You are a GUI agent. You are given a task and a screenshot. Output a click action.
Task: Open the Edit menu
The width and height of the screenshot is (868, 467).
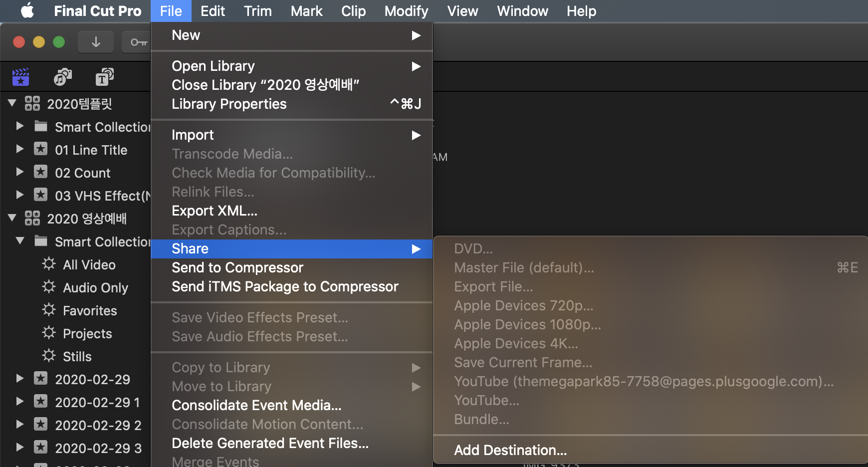pyautogui.click(x=213, y=11)
